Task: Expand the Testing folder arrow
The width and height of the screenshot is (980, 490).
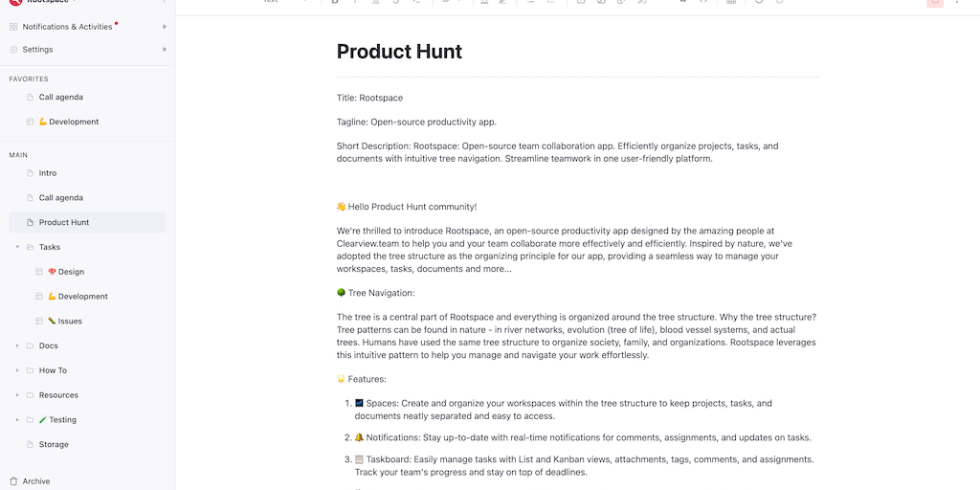Action: pos(17,420)
